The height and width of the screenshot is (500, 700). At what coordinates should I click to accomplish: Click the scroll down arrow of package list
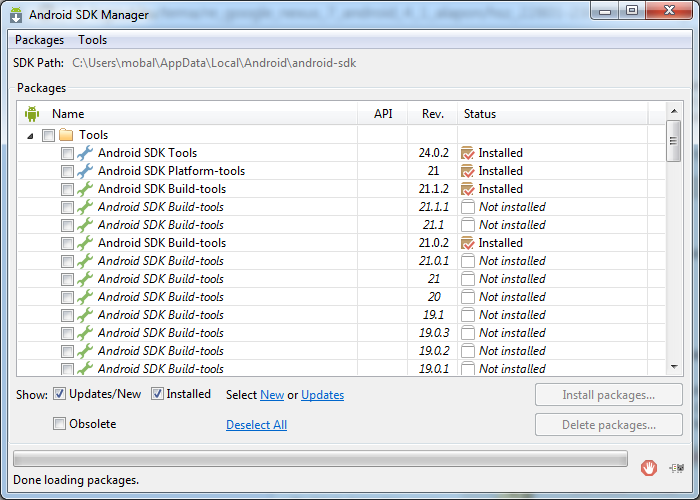tap(674, 367)
